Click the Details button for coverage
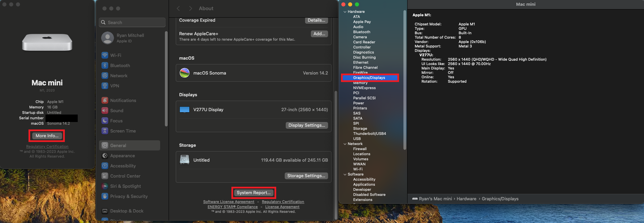The height and width of the screenshot is (223, 644). coord(316,20)
